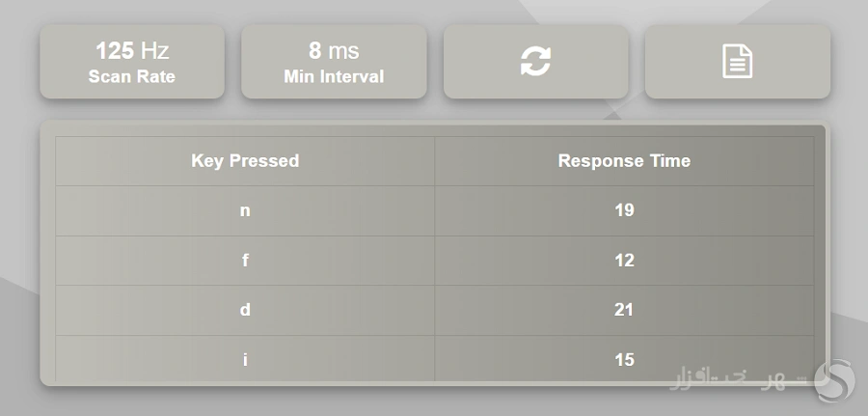
Task: Select the key cell showing f
Action: coord(245,261)
